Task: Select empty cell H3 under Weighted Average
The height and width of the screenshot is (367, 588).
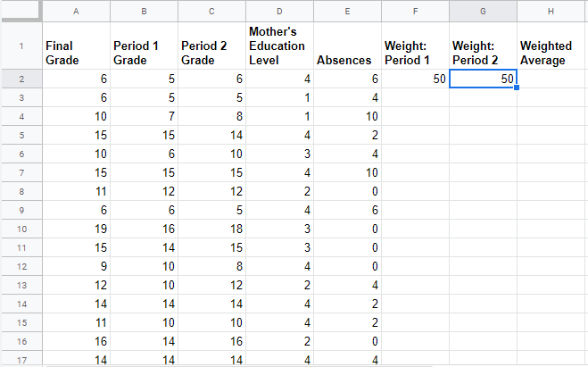Action: tap(551, 97)
